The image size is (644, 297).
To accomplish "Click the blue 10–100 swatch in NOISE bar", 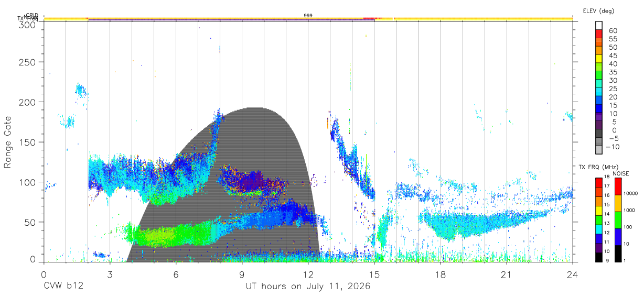I will click(618, 237).
